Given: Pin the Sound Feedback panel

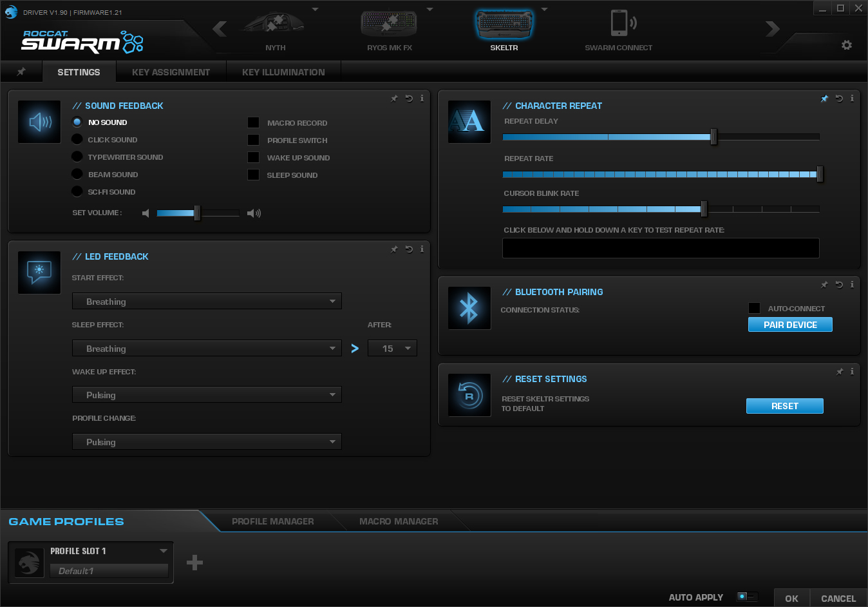Looking at the screenshot, I should click(394, 99).
